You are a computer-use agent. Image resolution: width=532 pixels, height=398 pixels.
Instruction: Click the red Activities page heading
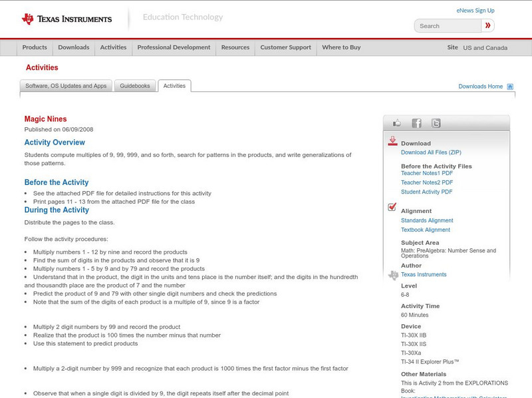42,68
